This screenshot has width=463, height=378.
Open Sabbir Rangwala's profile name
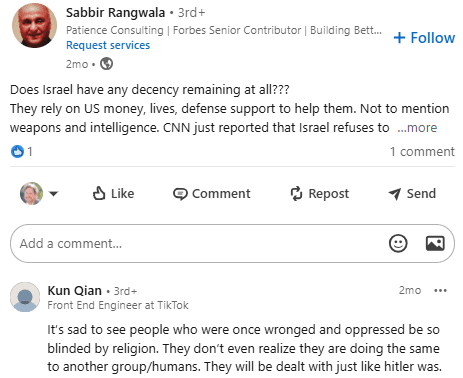point(115,13)
